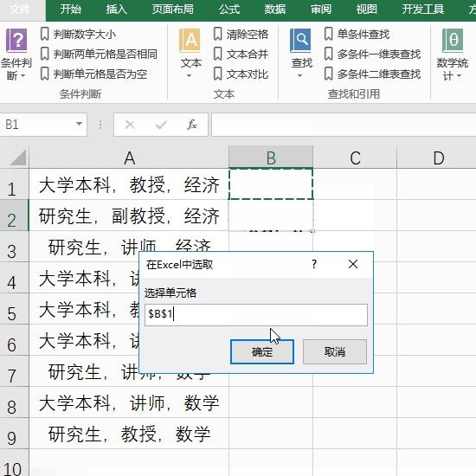Viewport: 476px width, 476px height.
Task: Open the 文本 yellow book icon
Action: click(190, 41)
